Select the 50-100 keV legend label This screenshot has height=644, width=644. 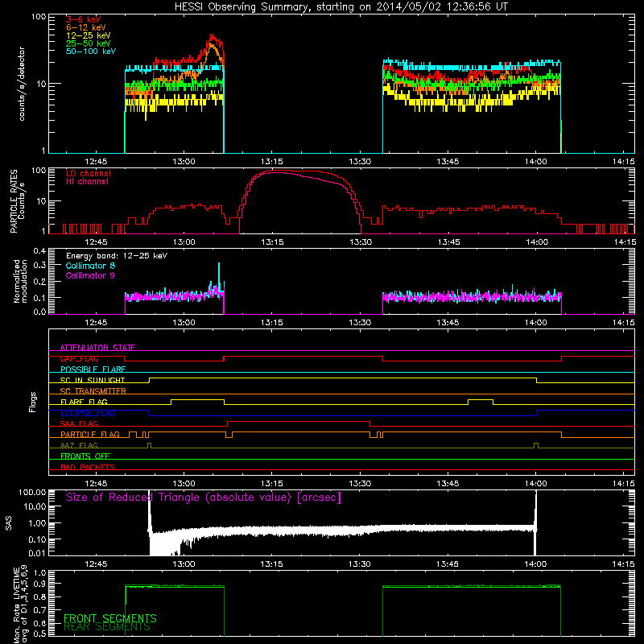click(91, 51)
